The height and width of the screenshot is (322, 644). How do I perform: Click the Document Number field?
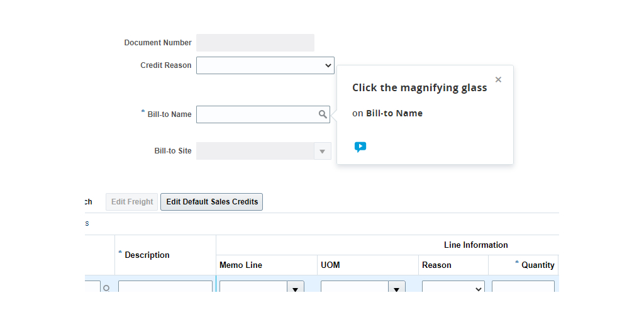point(255,43)
